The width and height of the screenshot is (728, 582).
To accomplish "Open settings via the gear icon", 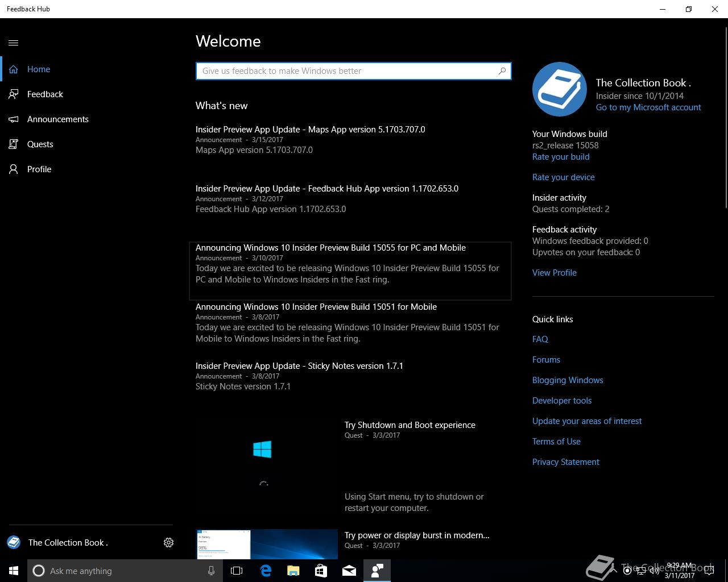I will click(x=168, y=543).
